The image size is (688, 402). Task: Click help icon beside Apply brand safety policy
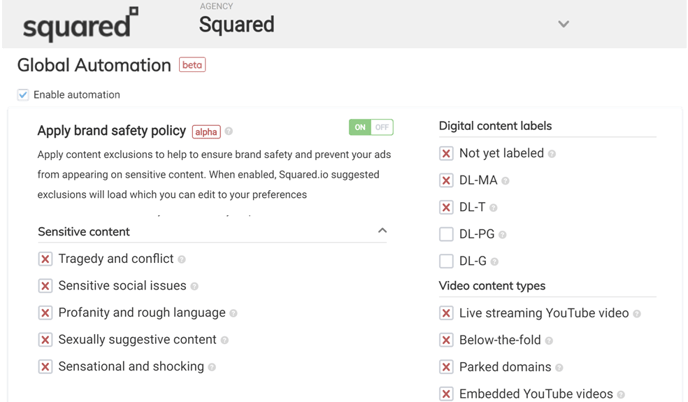pyautogui.click(x=229, y=131)
